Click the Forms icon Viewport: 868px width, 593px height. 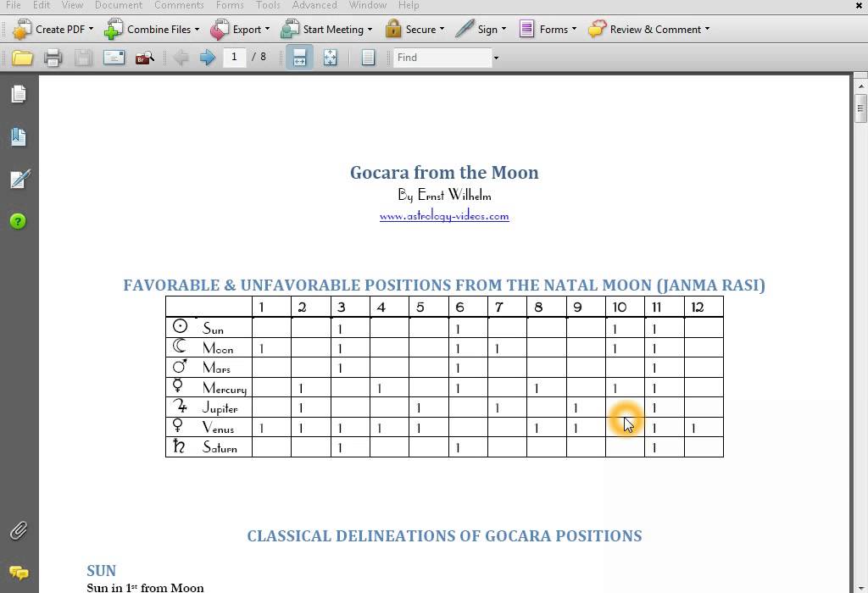[x=526, y=29]
